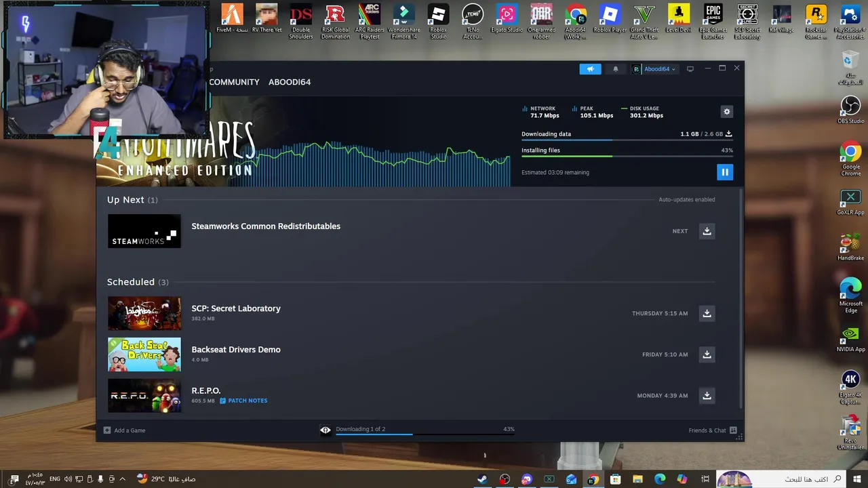
Task: Open Roblox Studio desktop shortcut
Action: (439, 22)
